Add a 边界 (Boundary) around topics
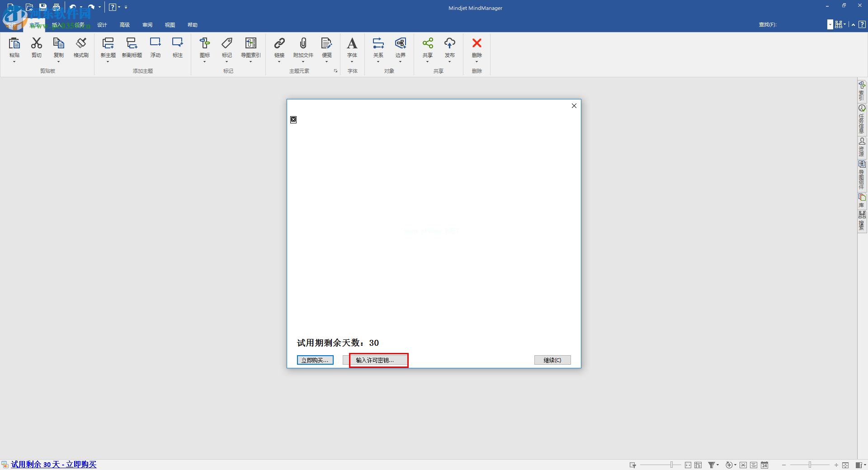Image resolution: width=868 pixels, height=470 pixels. (401, 43)
